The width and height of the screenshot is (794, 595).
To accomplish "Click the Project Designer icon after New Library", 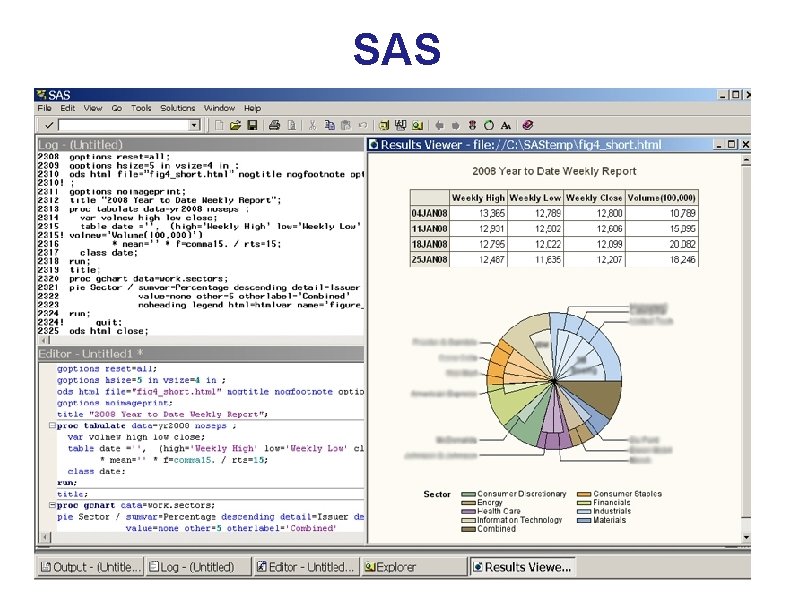I will pyautogui.click(x=401, y=125).
